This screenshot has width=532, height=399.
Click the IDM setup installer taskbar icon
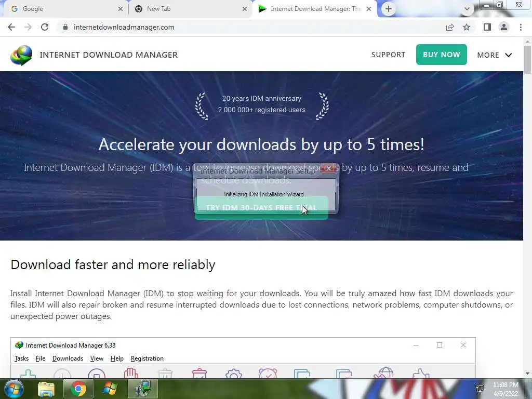coord(143,389)
